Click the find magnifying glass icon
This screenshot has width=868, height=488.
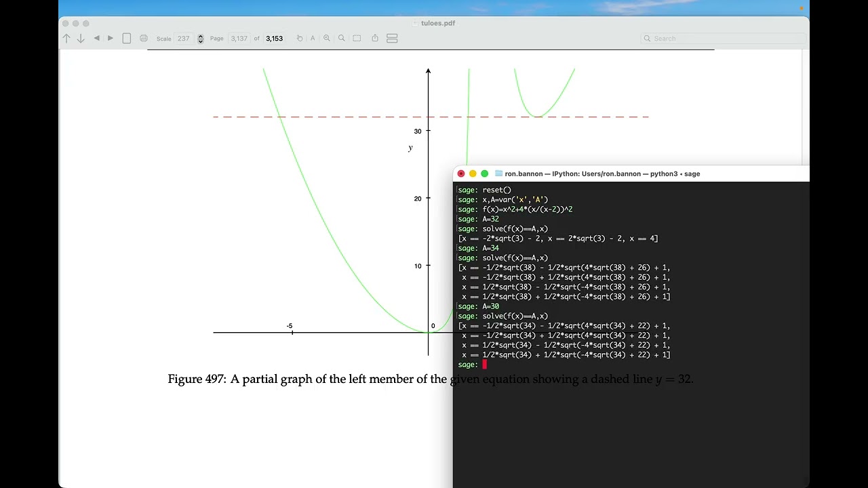coord(342,39)
